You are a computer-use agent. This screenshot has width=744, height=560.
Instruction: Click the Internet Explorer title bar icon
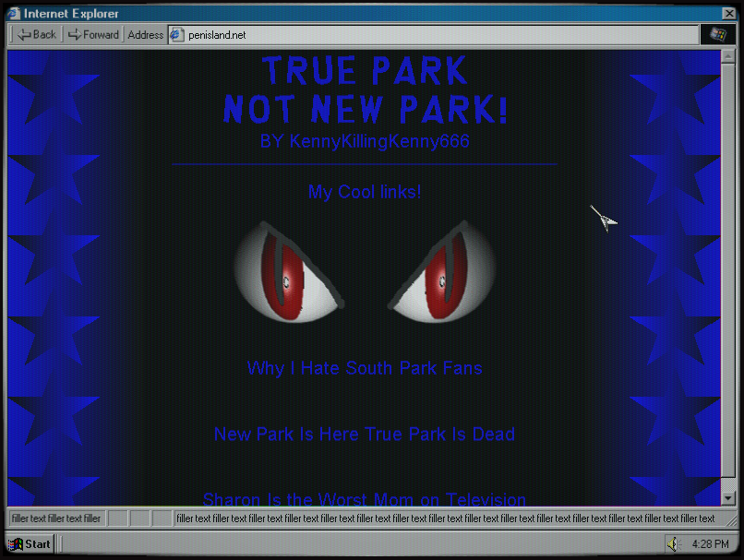(x=14, y=13)
